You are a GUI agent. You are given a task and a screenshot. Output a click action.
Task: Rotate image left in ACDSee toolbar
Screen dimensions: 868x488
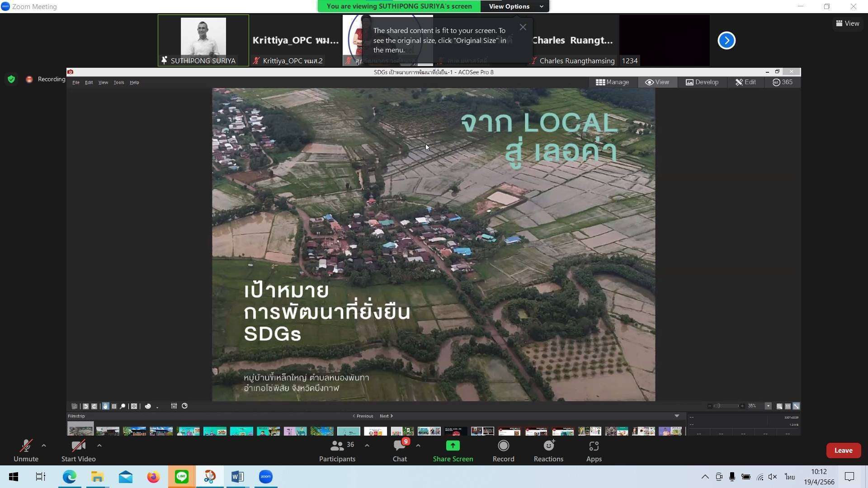tap(85, 406)
